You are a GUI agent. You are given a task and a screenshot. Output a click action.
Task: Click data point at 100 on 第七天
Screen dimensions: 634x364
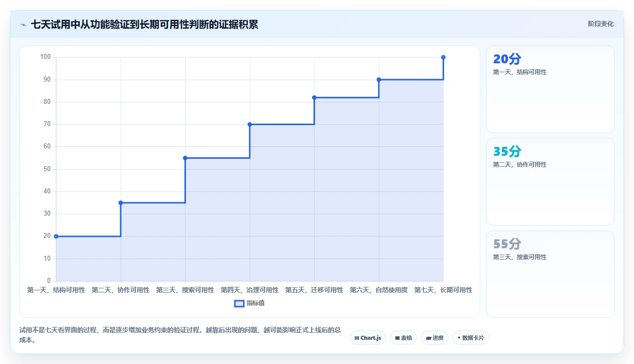[443, 57]
